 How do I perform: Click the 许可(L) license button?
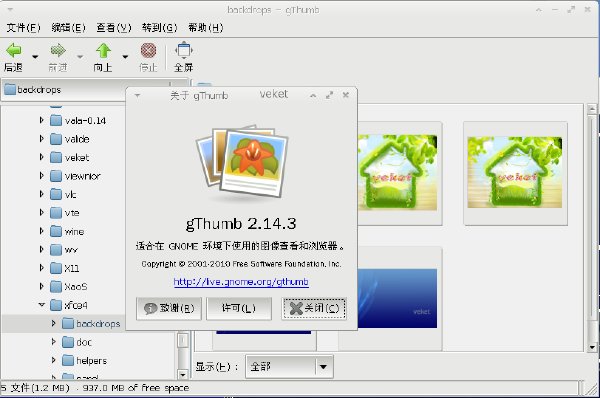pyautogui.click(x=239, y=308)
